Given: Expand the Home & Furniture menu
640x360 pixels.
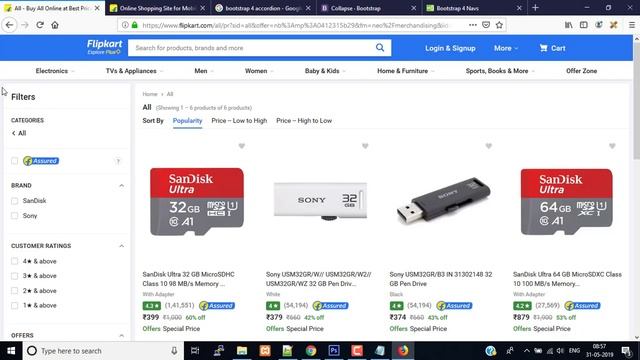Looking at the screenshot, I should (x=405, y=71).
